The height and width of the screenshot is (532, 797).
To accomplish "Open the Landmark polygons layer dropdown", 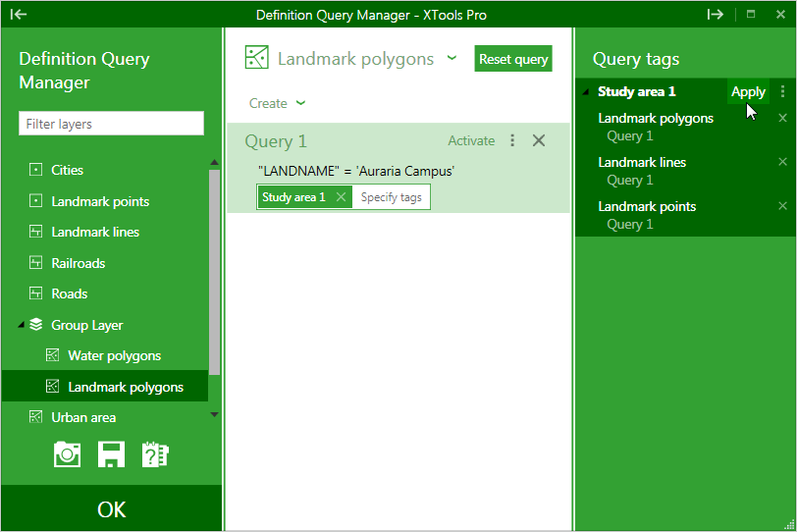I will point(452,58).
